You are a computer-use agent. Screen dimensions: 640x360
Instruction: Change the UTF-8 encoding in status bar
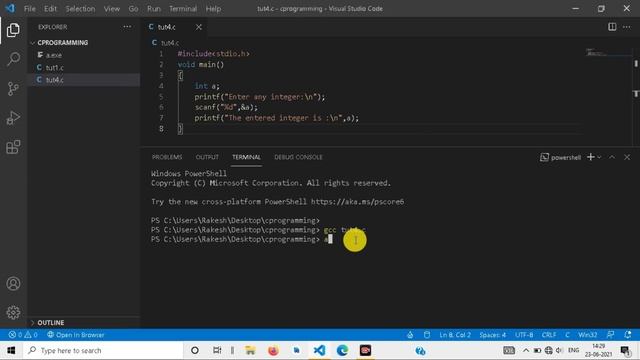pos(524,335)
